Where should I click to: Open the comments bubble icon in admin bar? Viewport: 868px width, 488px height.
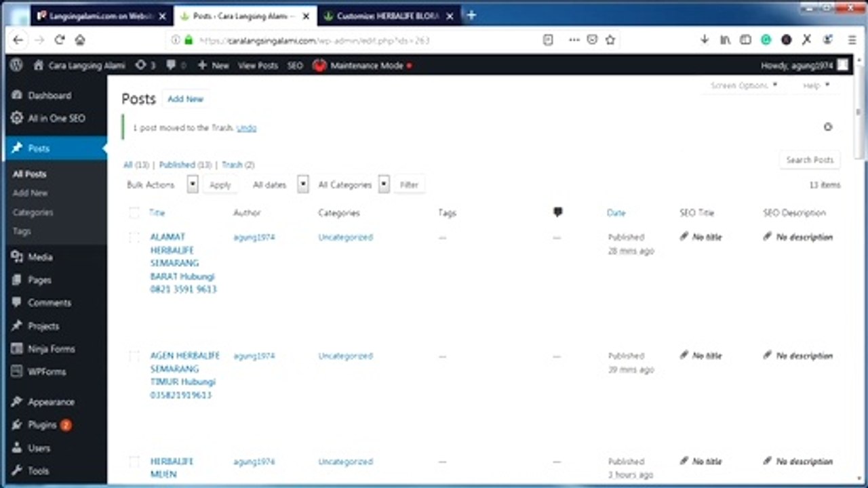[x=176, y=66]
